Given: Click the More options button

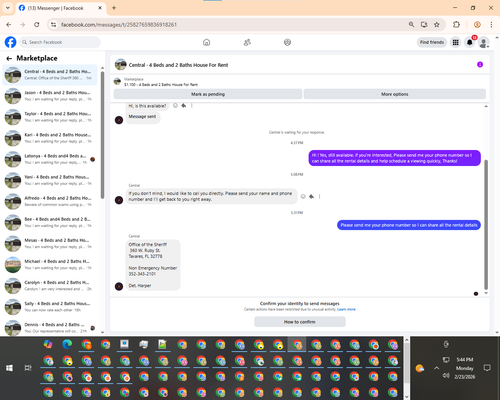Looking at the screenshot, I should 395,94.
